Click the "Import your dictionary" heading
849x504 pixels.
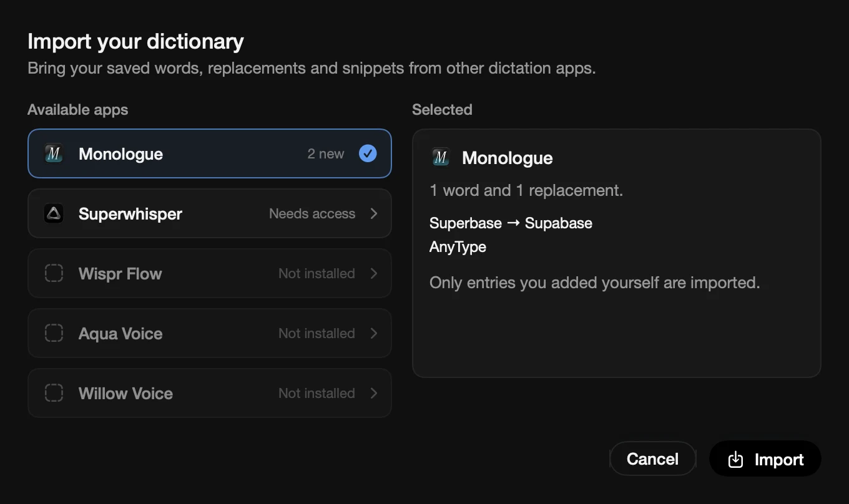point(135,42)
